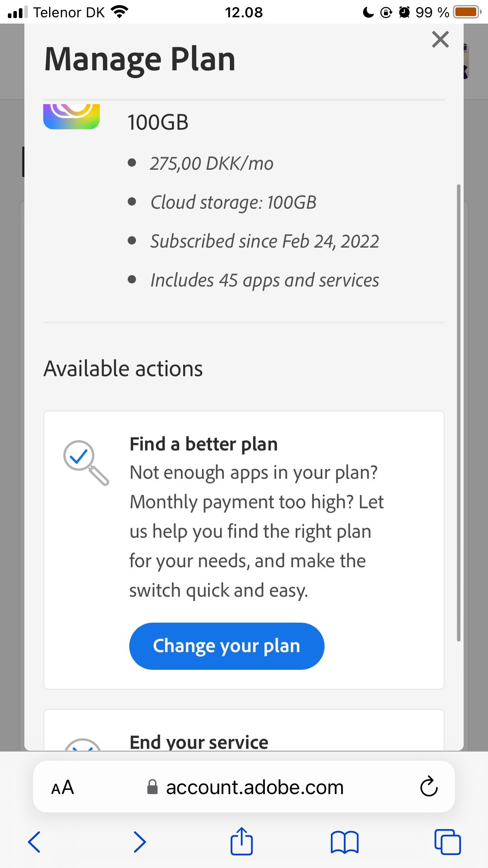Tap the Find a better plan heading
This screenshot has height=868, width=488.
coord(204,444)
